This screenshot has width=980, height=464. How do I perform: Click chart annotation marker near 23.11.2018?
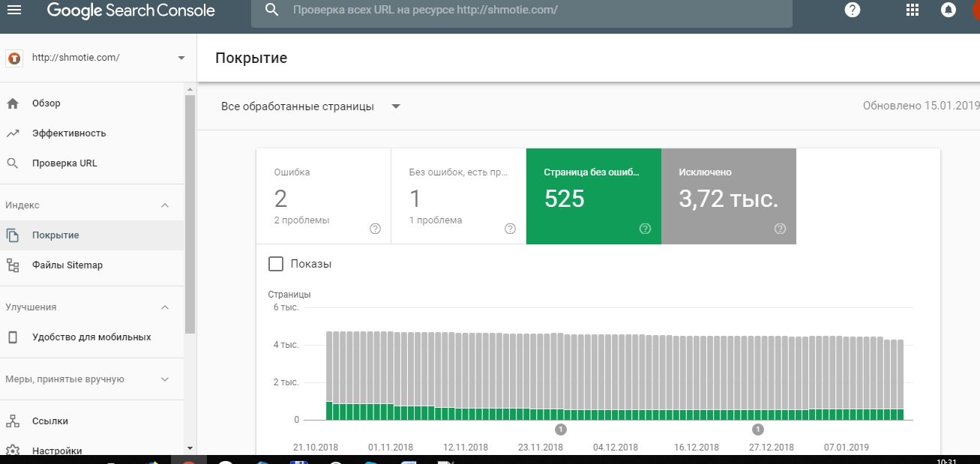coord(561,430)
